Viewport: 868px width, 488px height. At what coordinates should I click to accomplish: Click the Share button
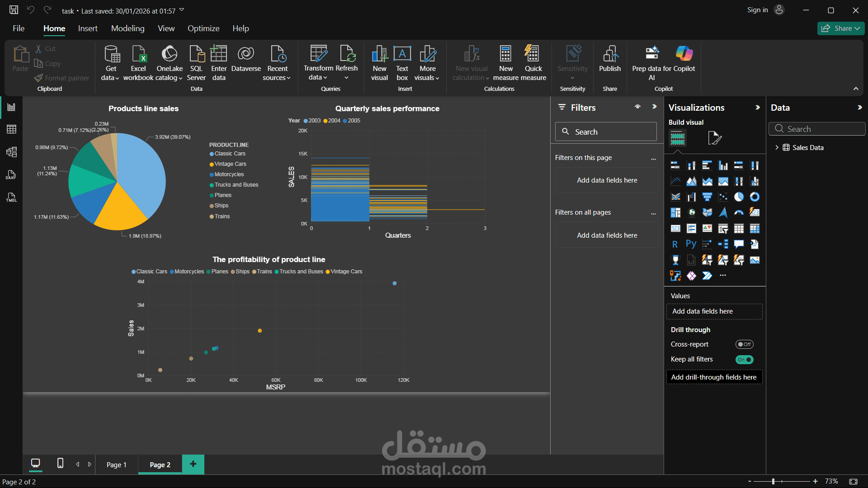[x=840, y=28]
